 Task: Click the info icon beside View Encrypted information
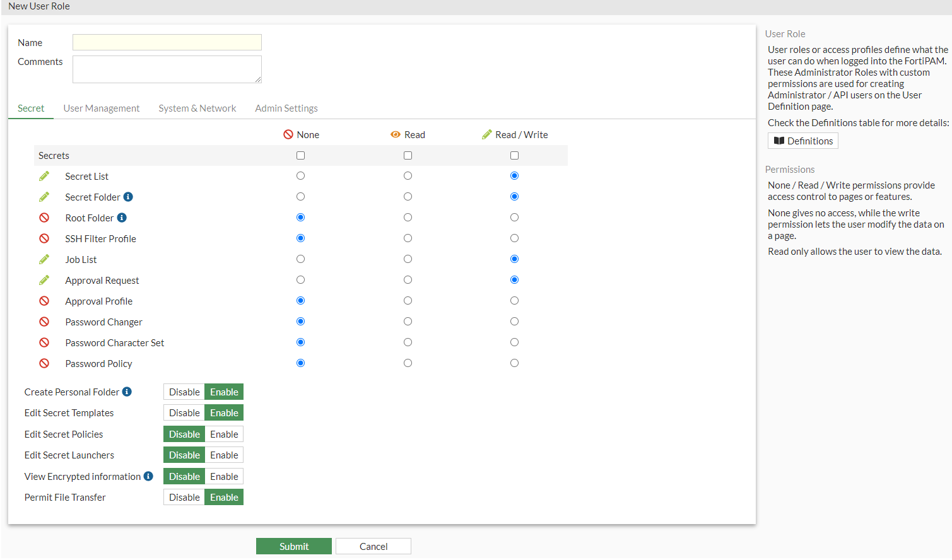[149, 476]
